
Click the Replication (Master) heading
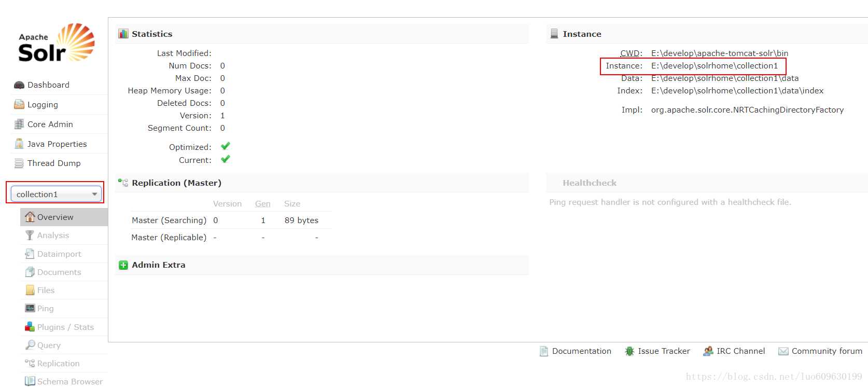pos(177,183)
